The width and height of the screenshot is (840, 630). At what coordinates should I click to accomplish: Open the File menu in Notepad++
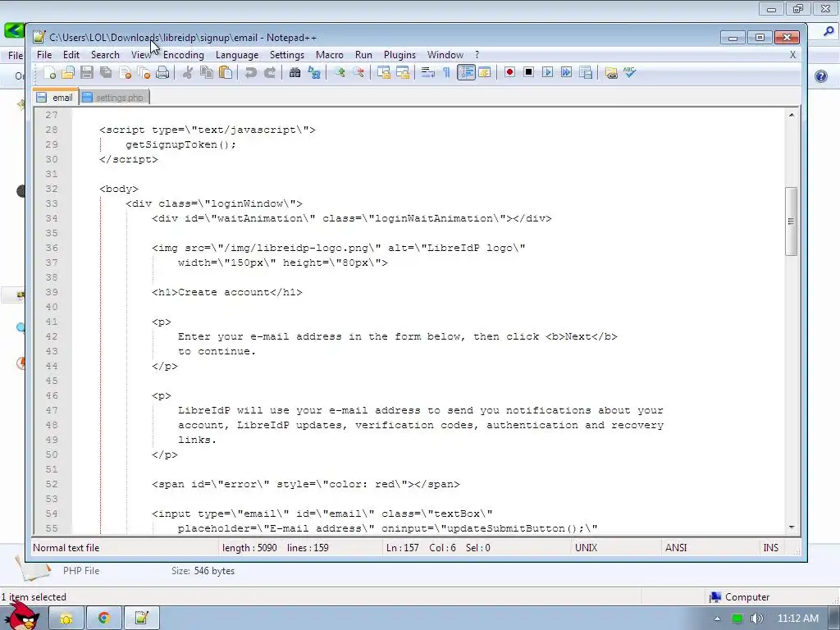(44, 55)
